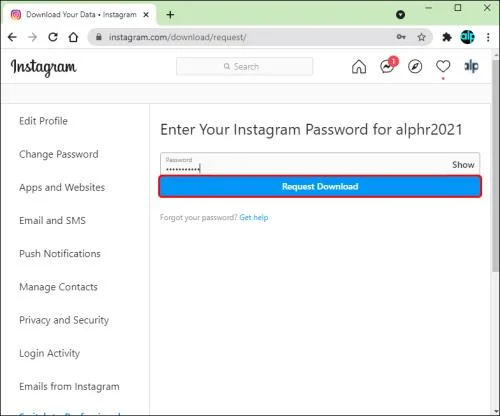Focus the Instagram Search field
This screenshot has height=416, width=500.
[244, 66]
